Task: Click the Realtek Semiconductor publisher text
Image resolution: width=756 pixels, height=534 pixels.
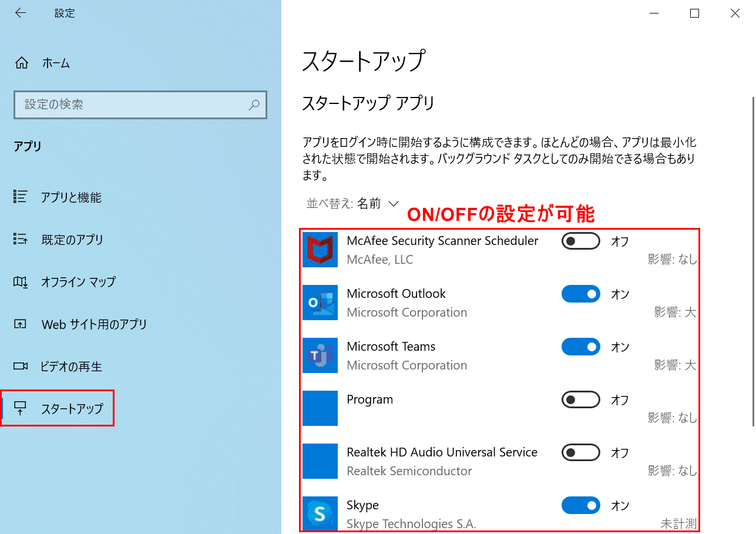Action: (x=409, y=471)
